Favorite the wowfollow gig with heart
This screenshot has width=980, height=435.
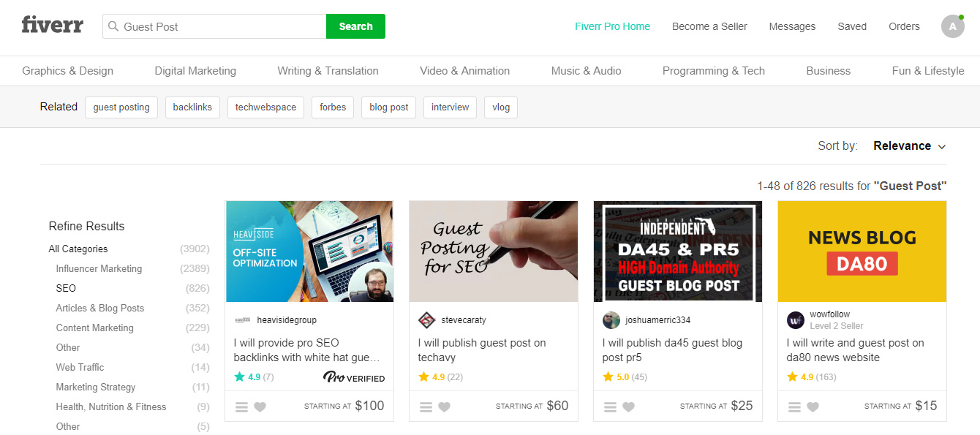pos(813,407)
